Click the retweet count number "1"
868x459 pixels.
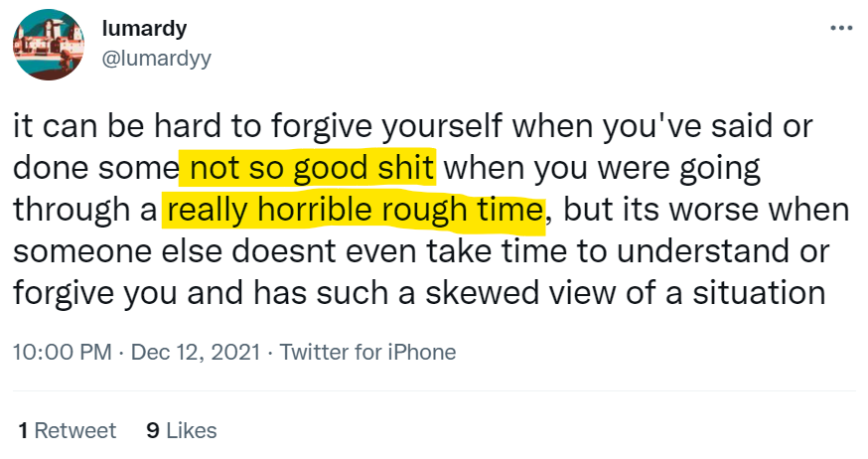point(25,430)
